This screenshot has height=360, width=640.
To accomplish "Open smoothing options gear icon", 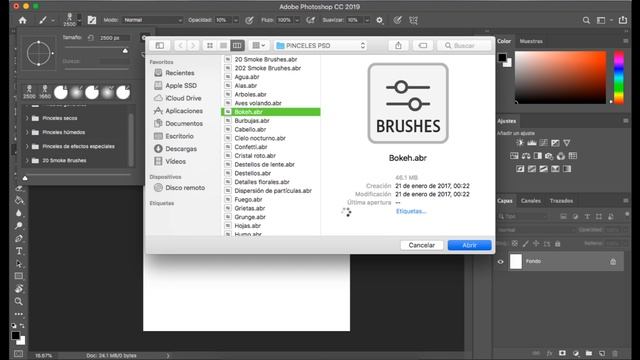I will [x=380, y=20].
